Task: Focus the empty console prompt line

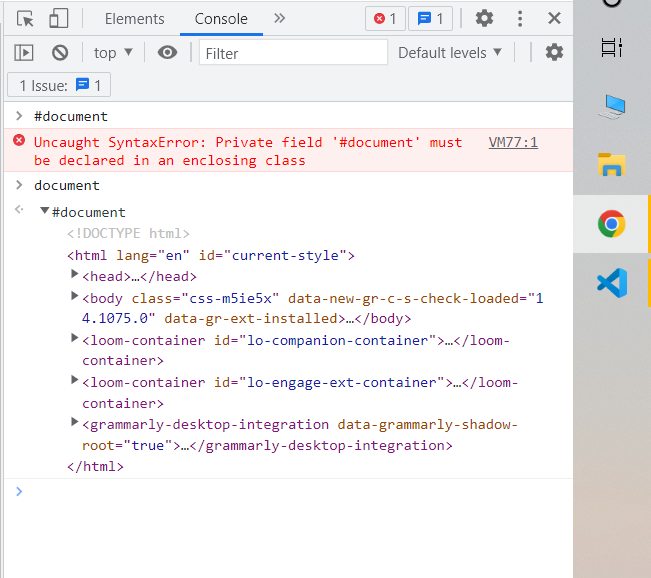Action: pyautogui.click(x=291, y=492)
